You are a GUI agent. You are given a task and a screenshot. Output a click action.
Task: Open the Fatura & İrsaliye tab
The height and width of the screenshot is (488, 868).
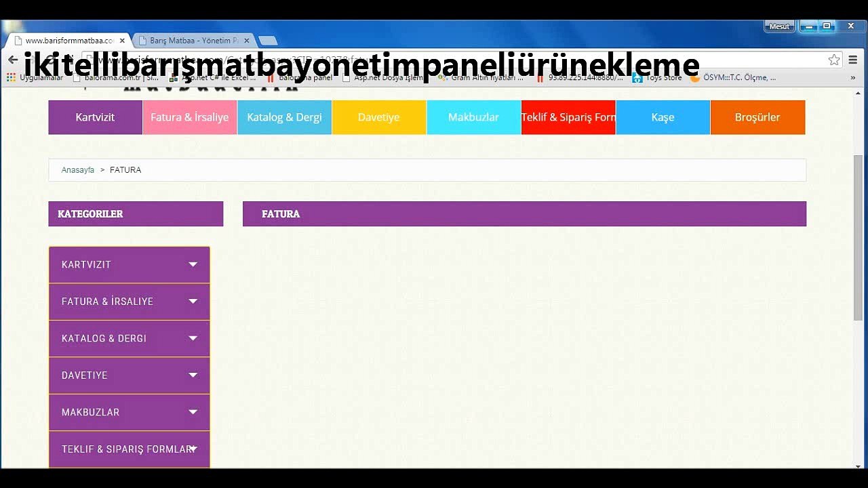190,117
